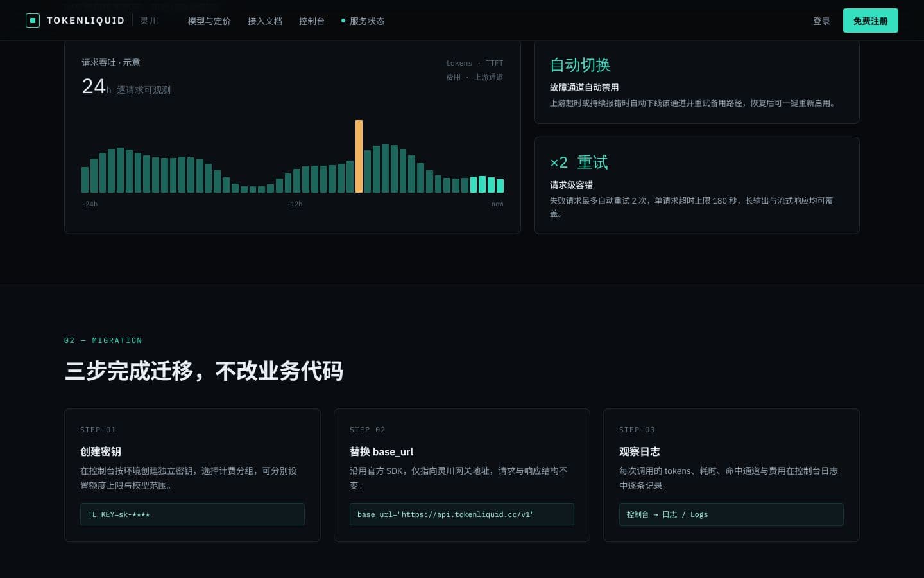Viewport: 924px width, 578px height.
Task: Click the 逐请求可观测 label
Action: coord(144,90)
